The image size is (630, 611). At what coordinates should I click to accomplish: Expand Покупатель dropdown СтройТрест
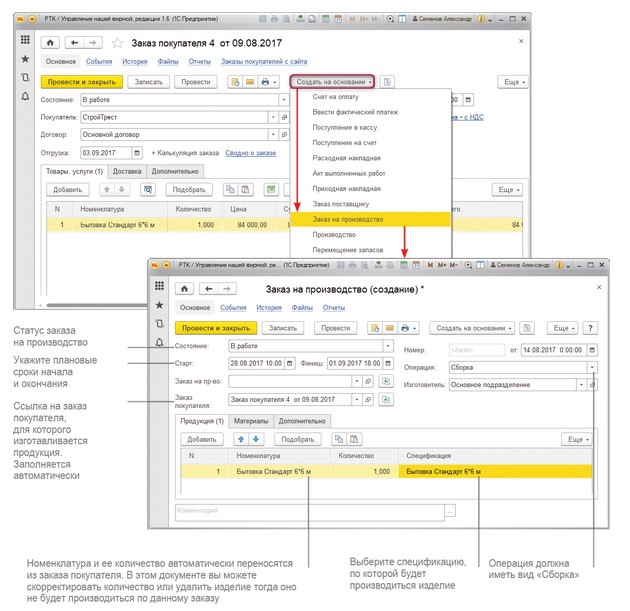(273, 117)
